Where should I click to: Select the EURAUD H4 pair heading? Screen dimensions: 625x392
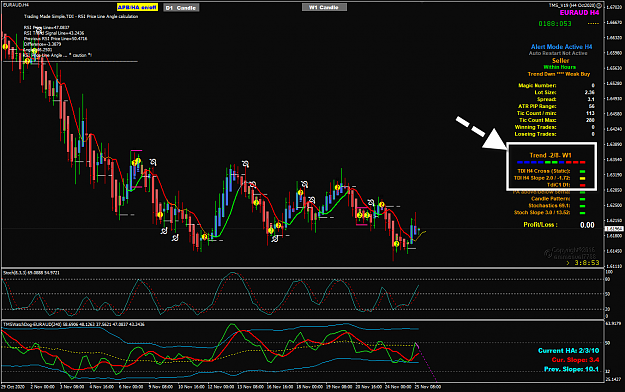tap(579, 13)
